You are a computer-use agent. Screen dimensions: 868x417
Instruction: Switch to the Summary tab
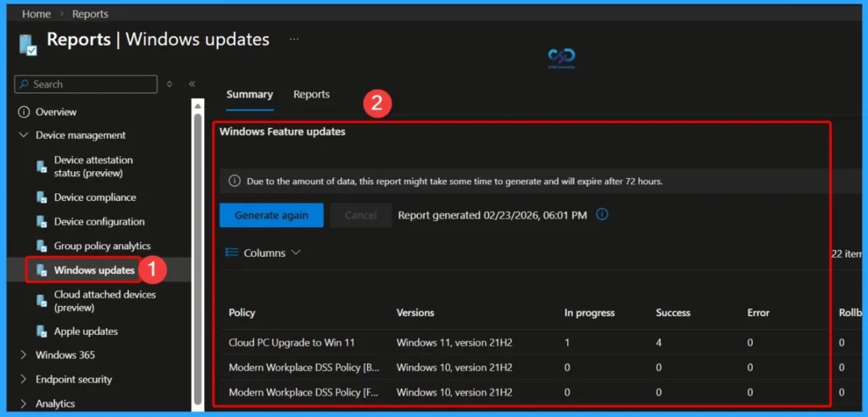tap(250, 94)
